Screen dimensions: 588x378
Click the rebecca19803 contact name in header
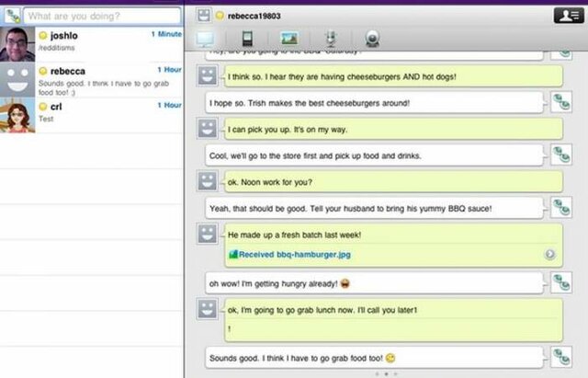tap(254, 17)
